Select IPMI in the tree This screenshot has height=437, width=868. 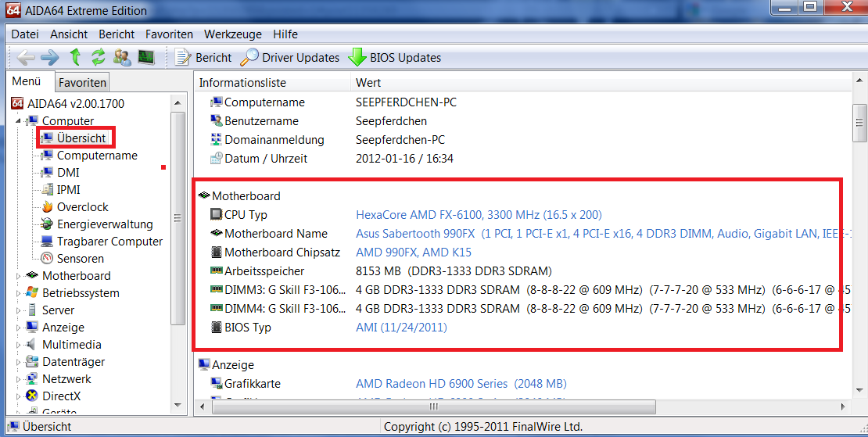pyautogui.click(x=69, y=190)
